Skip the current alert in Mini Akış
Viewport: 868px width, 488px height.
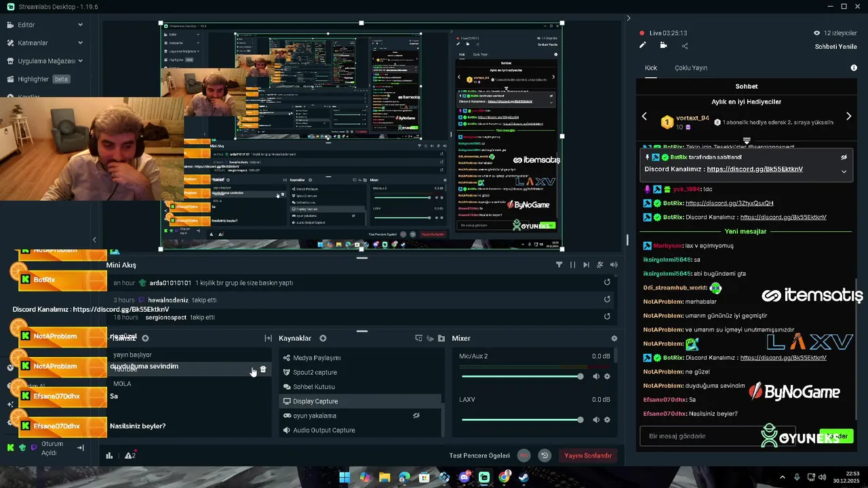click(586, 265)
